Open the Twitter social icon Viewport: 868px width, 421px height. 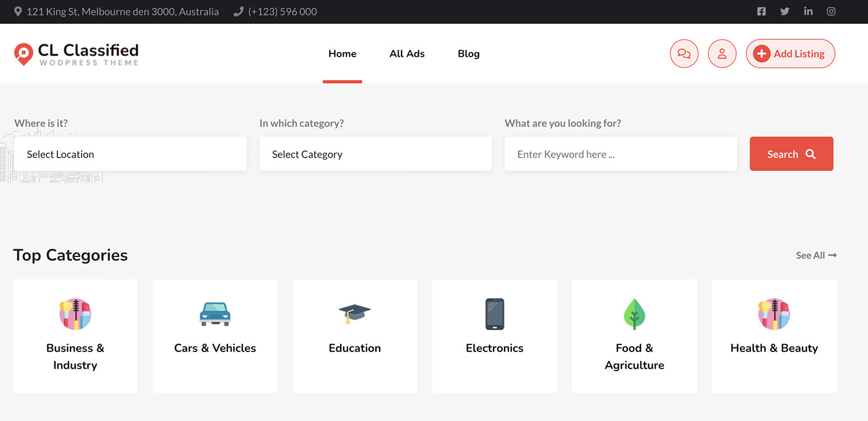[785, 12]
